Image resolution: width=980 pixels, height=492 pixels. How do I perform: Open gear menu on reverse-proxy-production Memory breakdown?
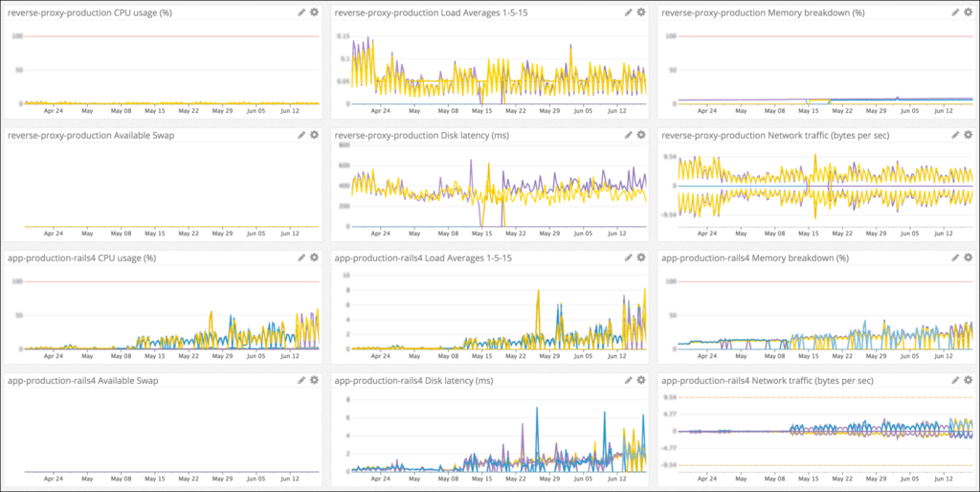969,11
